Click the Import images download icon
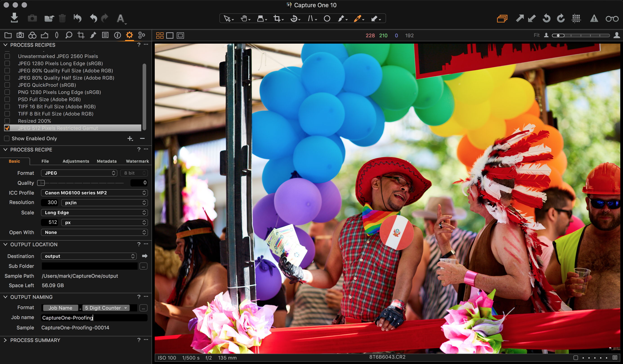This screenshot has width=623, height=364. click(x=14, y=18)
